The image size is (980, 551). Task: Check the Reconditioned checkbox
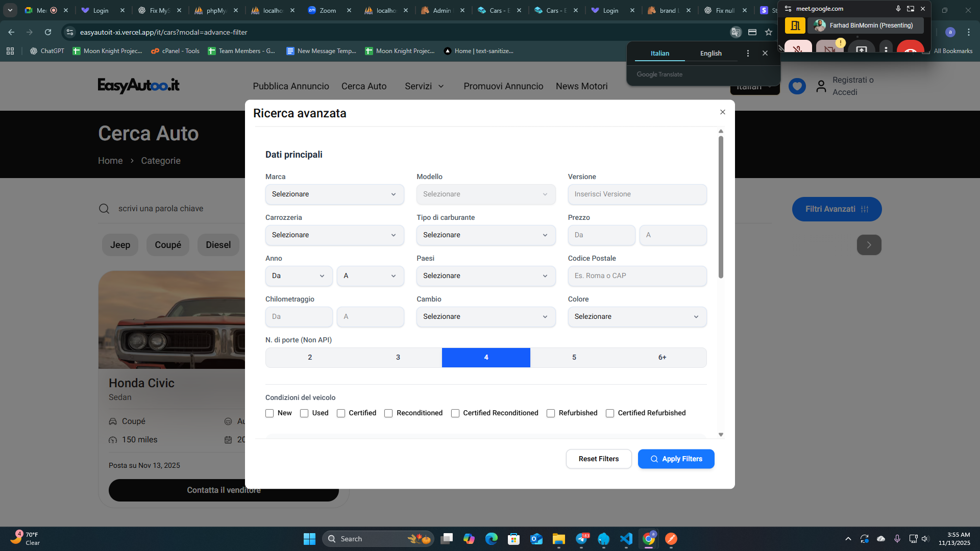[388, 413]
